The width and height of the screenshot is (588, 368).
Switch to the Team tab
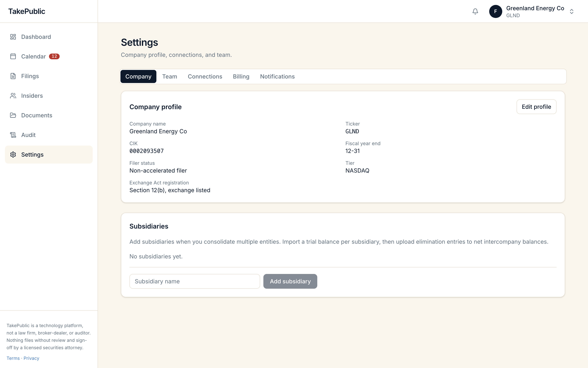click(170, 76)
